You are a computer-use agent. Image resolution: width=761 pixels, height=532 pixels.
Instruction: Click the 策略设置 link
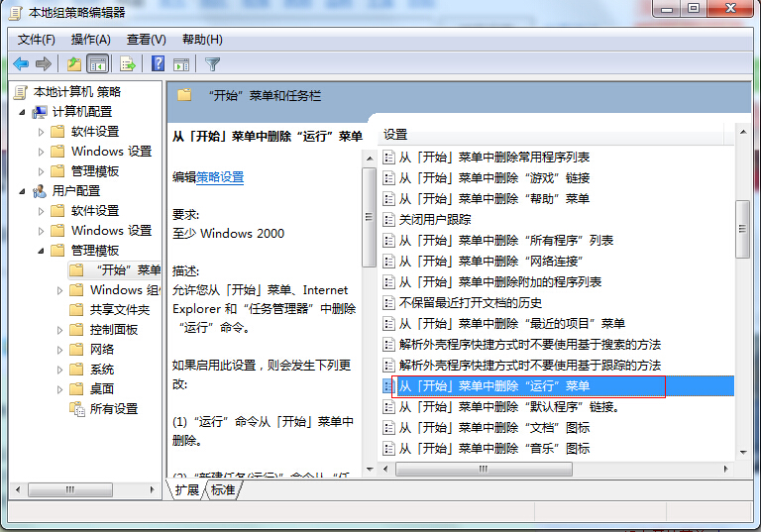click(220, 176)
